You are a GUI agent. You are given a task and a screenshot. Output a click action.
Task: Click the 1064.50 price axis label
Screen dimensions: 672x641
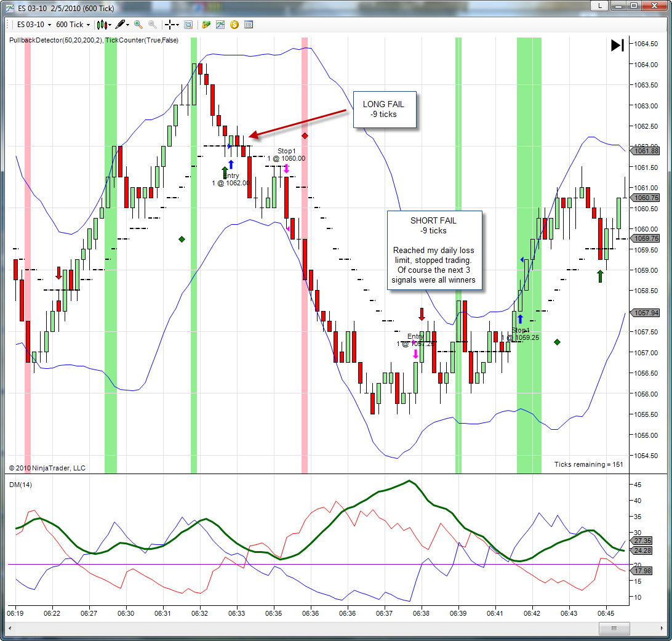(646, 44)
